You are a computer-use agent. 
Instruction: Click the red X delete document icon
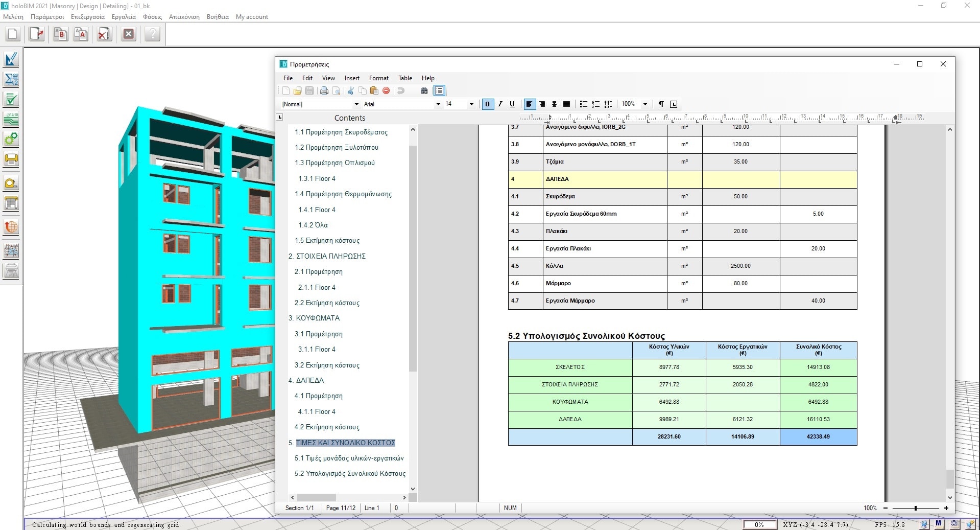104,34
